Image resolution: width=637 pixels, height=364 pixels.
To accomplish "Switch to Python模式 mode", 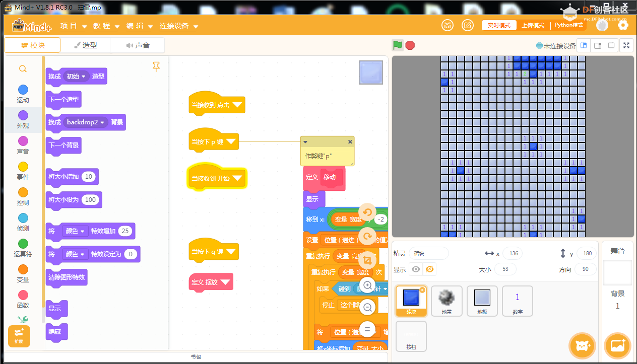I will [x=569, y=25].
